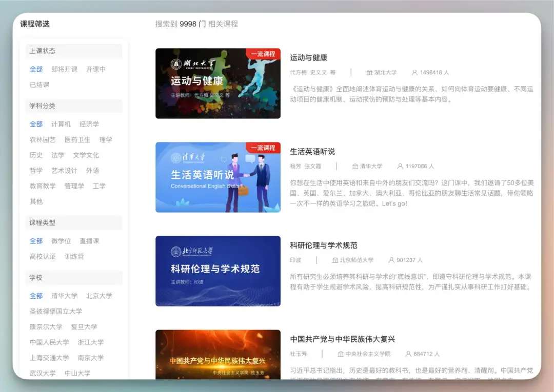This screenshot has width=554, height=392.
Task: Filter by 高校认证 course type
Action: coord(43,257)
